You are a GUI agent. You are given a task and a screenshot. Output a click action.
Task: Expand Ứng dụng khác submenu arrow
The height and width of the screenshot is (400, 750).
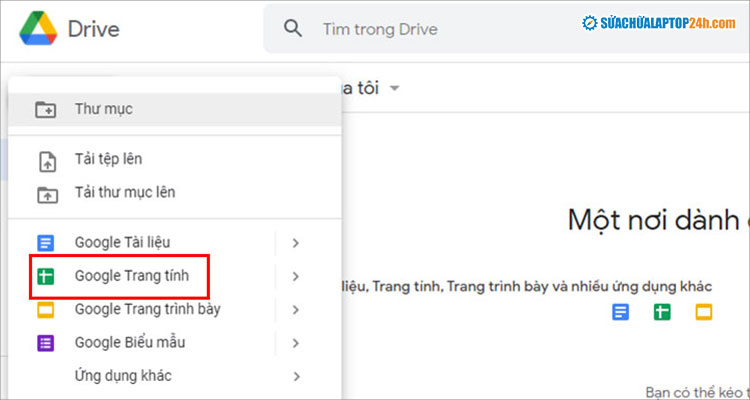pos(296,377)
